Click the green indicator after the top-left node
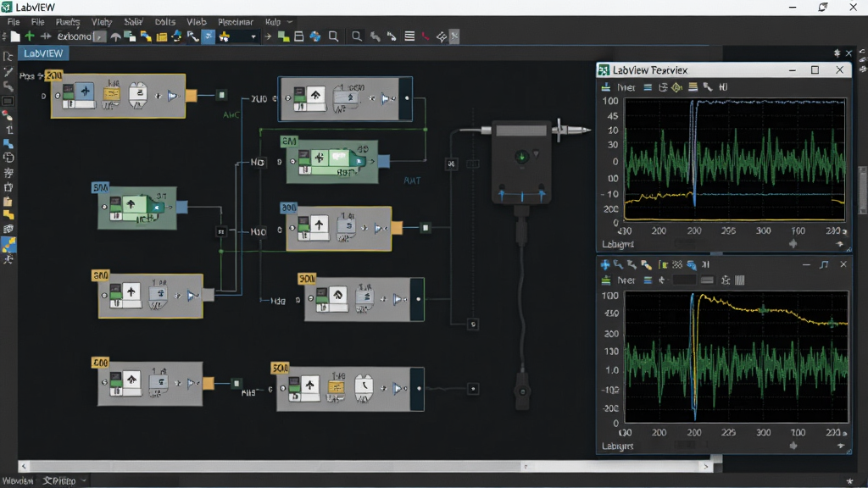 221,95
